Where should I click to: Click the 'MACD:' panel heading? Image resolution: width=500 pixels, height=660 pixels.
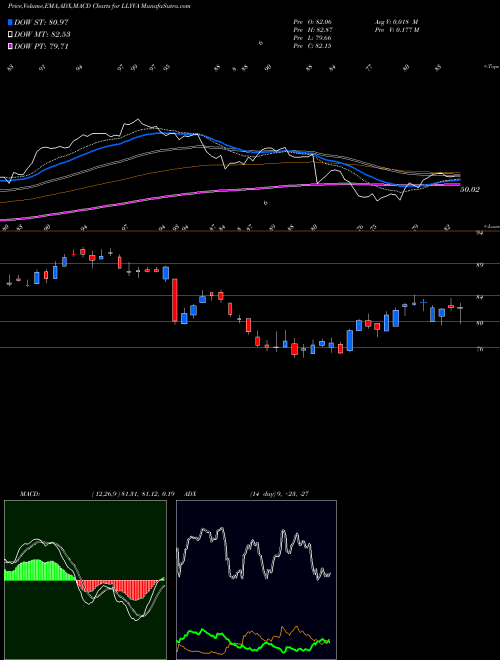pyautogui.click(x=30, y=494)
